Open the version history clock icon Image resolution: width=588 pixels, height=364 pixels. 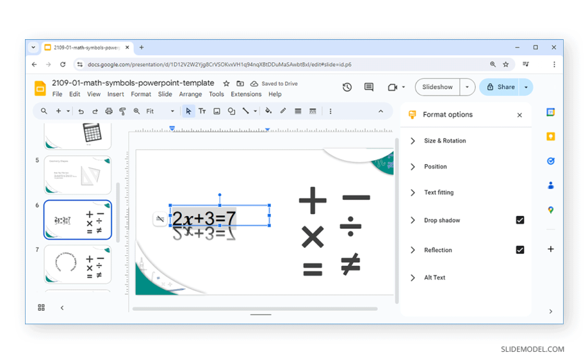(347, 87)
